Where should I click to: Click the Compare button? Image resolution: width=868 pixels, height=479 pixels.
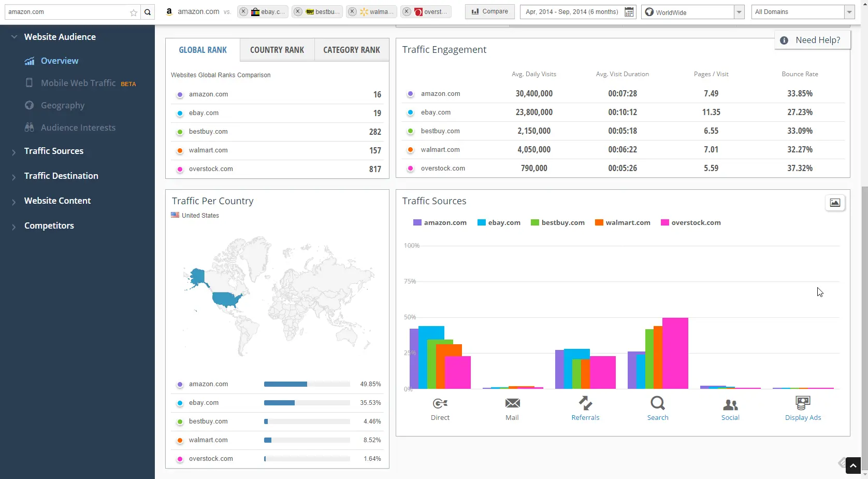click(x=489, y=11)
